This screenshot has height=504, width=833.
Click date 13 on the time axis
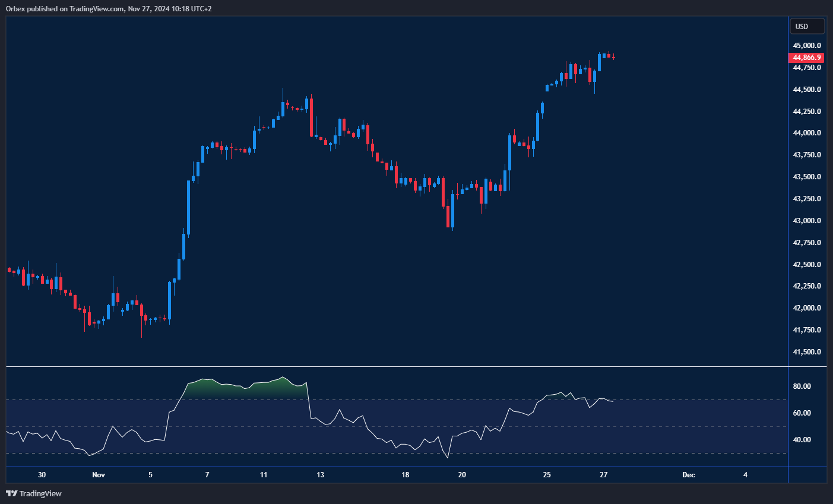pos(321,475)
